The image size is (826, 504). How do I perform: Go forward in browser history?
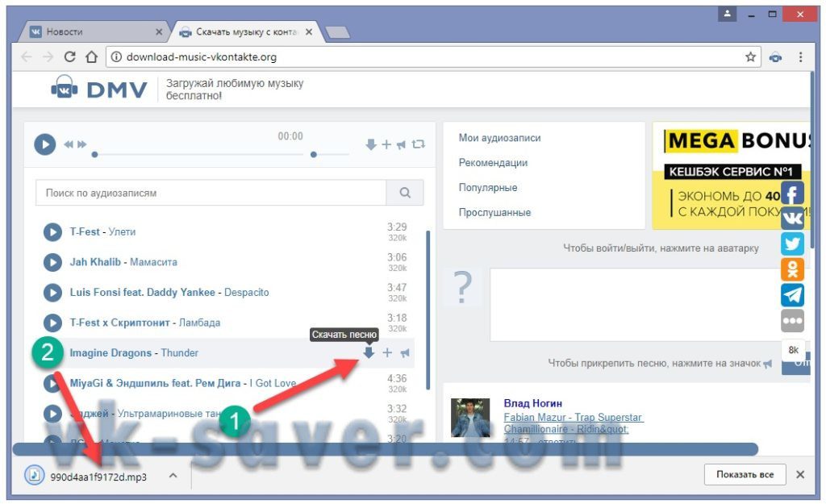48,57
